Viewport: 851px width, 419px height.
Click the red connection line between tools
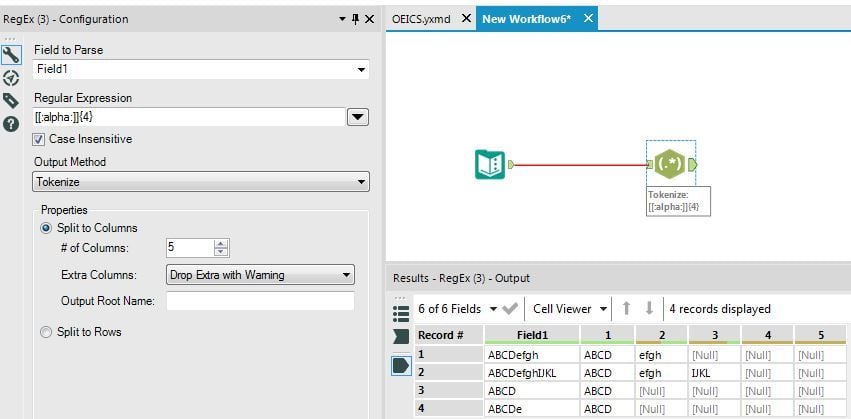[580, 165]
